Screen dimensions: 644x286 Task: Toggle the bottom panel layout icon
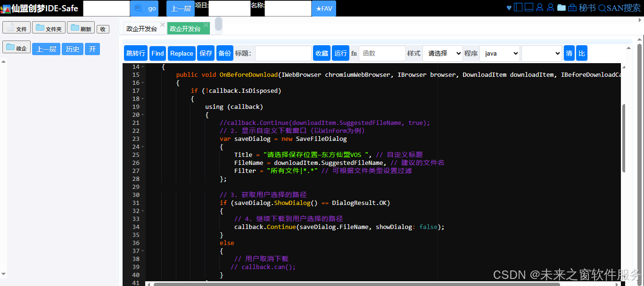[x=529, y=8]
